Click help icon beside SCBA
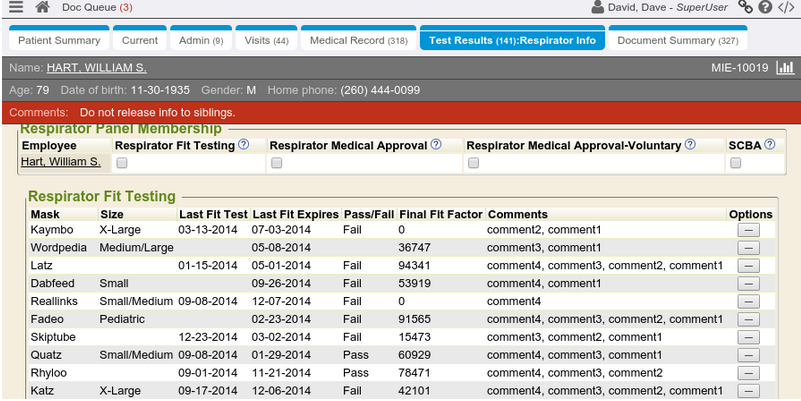This screenshot has width=801, height=401. [x=769, y=145]
